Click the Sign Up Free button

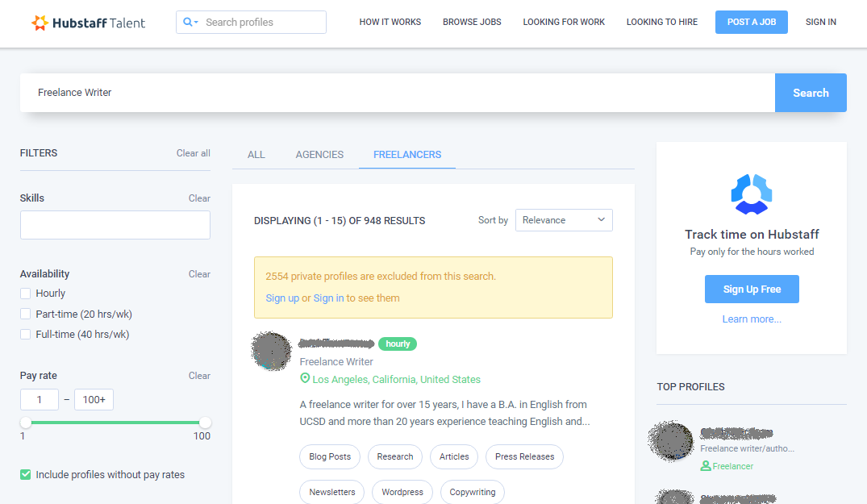752,289
